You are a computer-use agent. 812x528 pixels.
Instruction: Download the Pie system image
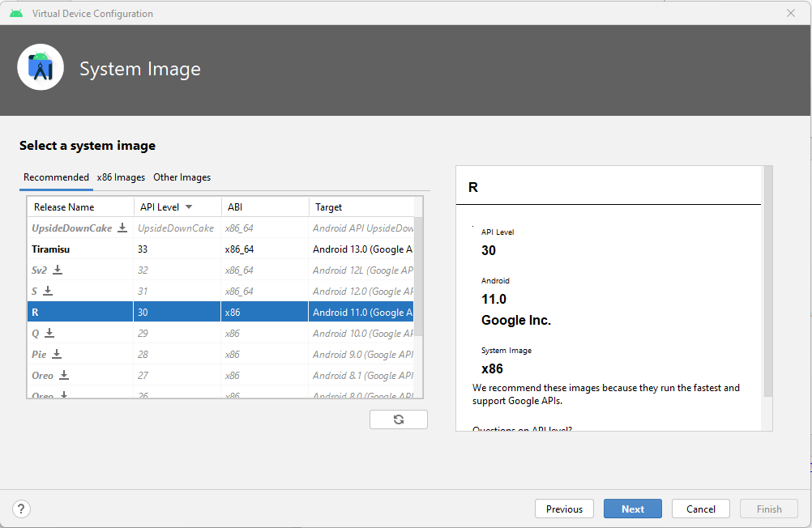tap(57, 354)
